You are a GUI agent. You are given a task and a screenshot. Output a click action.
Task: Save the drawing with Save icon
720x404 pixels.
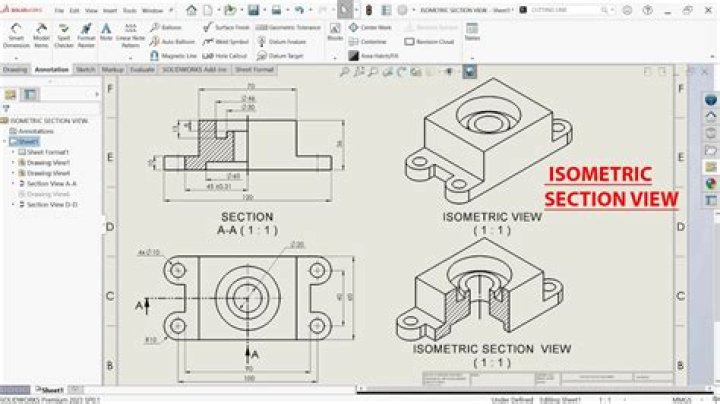tap(253, 10)
